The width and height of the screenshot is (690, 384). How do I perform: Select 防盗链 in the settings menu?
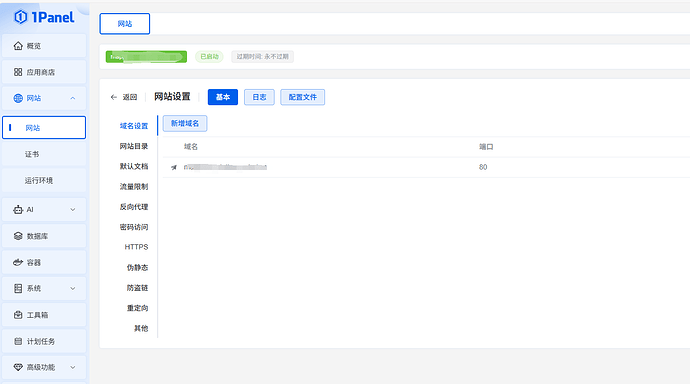(137, 288)
